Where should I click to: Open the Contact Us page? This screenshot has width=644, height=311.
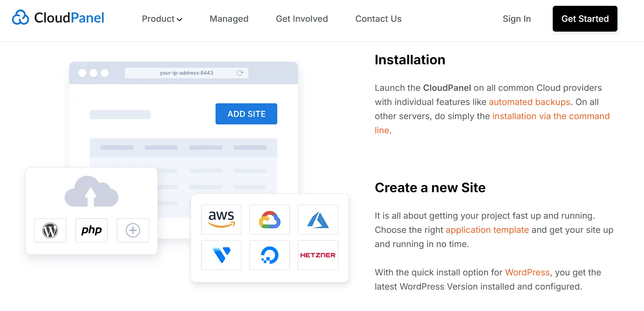[x=378, y=19]
